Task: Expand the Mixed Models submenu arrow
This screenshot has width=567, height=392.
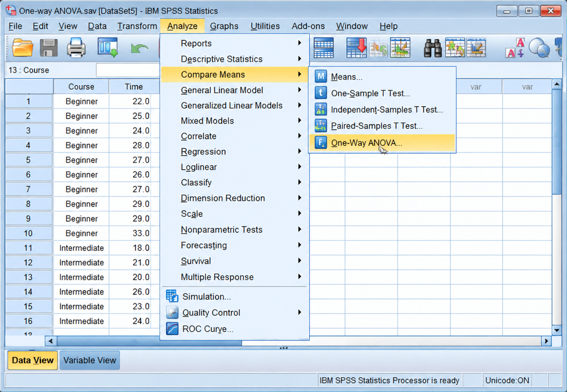Action: 299,121
